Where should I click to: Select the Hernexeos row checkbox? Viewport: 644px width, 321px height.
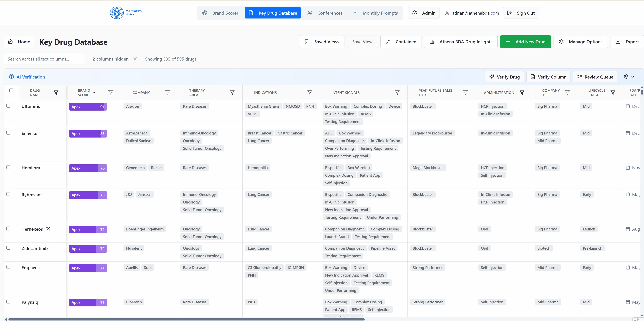[x=8, y=228]
